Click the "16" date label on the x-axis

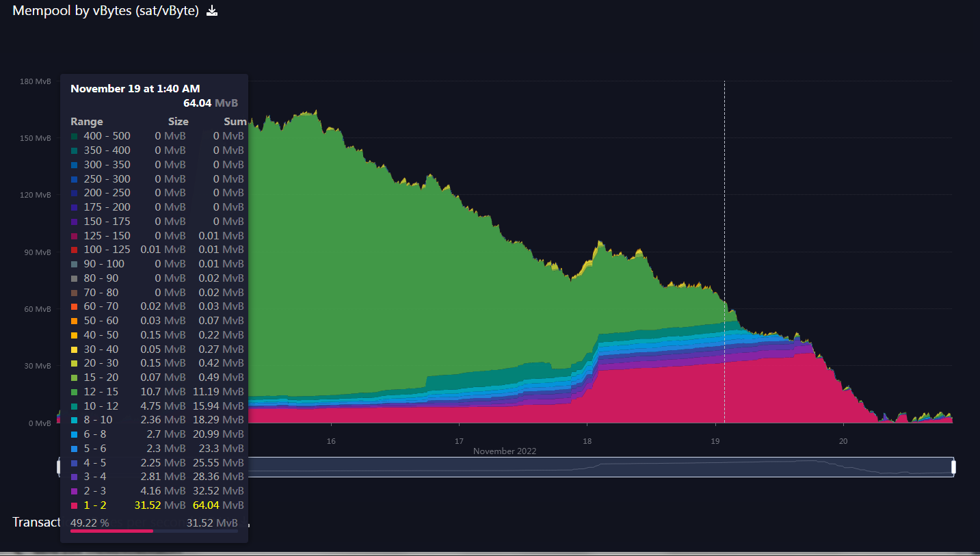(x=331, y=441)
